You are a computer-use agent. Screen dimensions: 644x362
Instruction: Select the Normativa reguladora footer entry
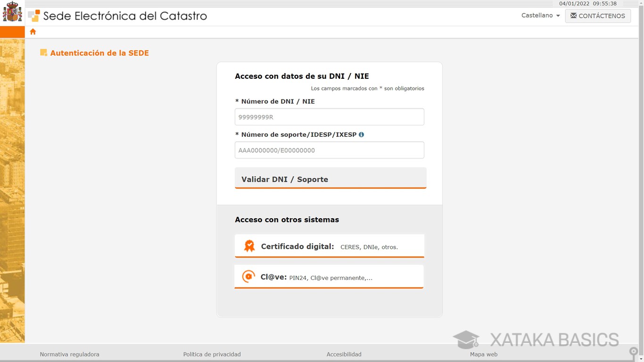(69, 354)
